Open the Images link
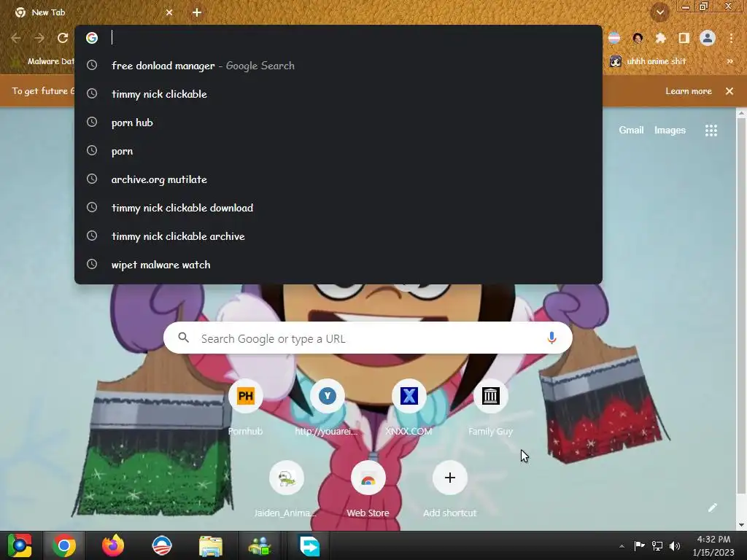Viewport: 747px width, 560px height. (x=670, y=130)
